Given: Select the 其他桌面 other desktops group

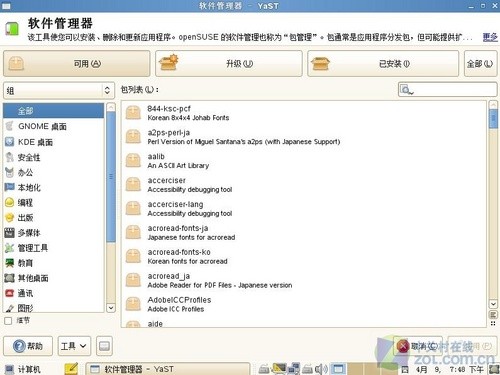Looking at the screenshot, I should [53, 278].
